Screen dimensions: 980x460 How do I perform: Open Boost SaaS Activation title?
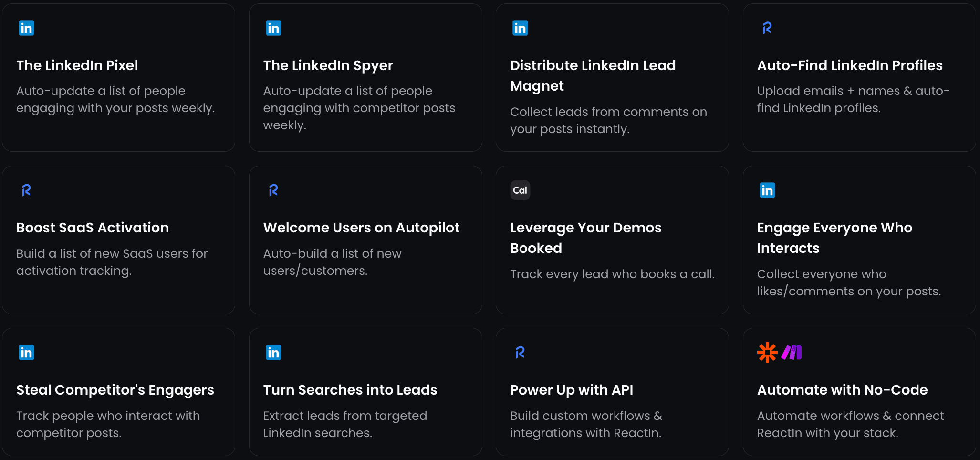[93, 228]
